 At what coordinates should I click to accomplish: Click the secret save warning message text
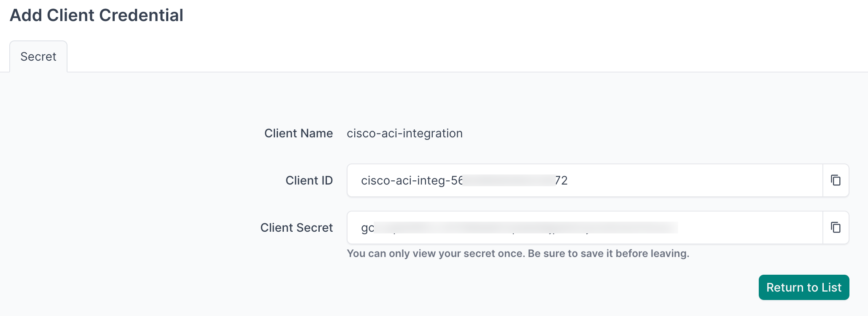point(518,253)
